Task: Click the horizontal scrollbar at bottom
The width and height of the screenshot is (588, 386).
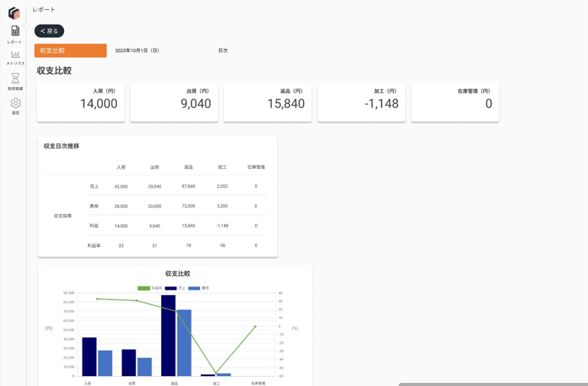Action: pos(493,384)
